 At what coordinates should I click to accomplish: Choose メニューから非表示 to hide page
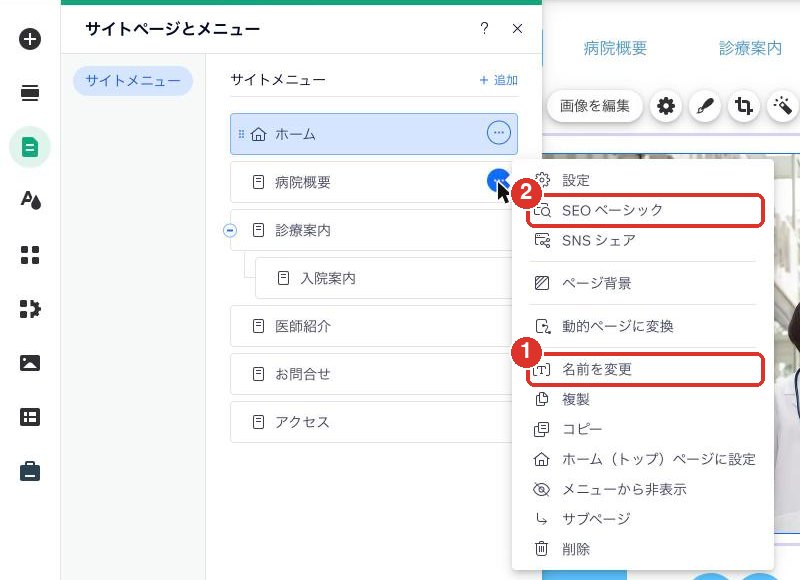[643, 489]
